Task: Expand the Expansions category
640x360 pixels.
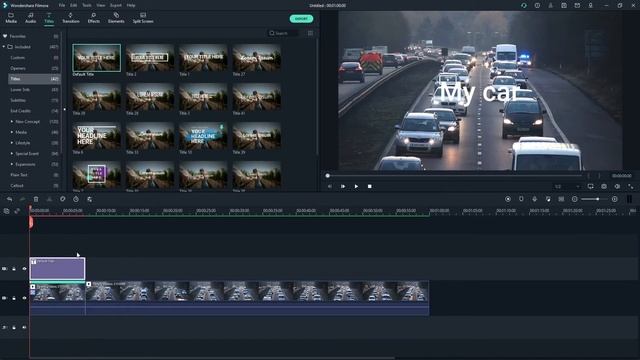Action: (12, 164)
